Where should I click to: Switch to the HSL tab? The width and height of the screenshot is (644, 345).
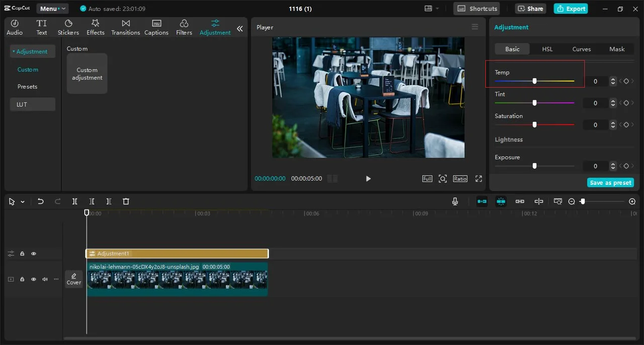pyautogui.click(x=547, y=49)
